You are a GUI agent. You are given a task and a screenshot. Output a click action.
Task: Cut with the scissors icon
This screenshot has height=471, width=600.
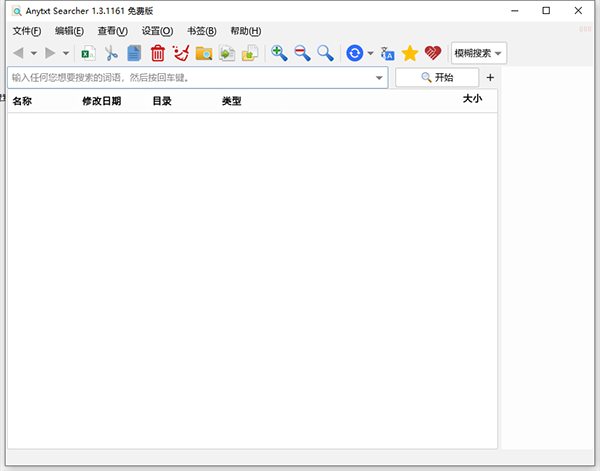111,53
